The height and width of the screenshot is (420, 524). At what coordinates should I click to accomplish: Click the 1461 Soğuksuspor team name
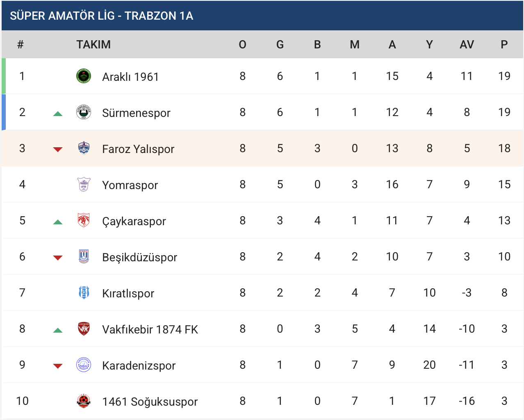(150, 402)
